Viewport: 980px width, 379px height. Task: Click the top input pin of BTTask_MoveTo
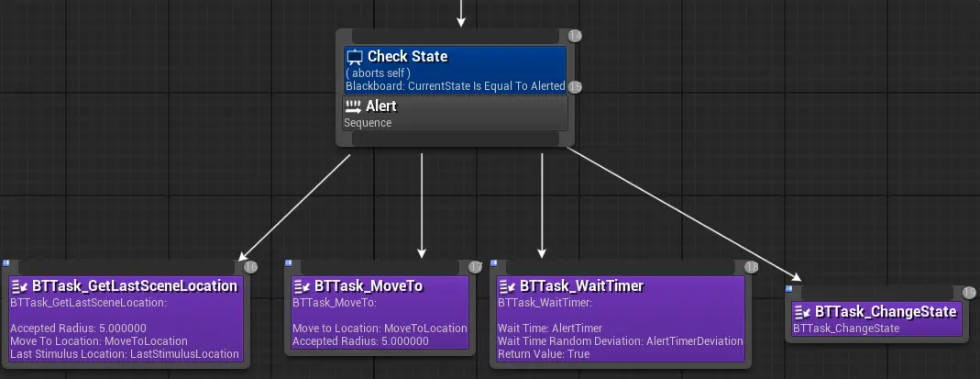tap(378, 267)
